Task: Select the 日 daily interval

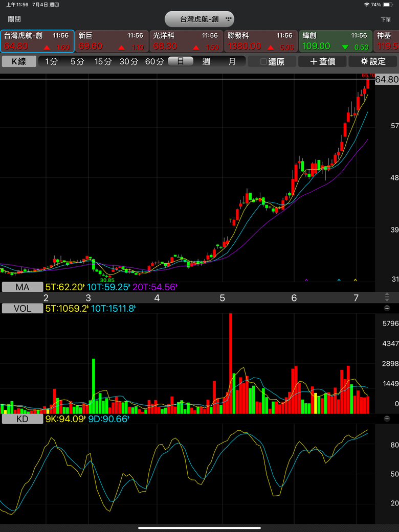Action: (181, 61)
